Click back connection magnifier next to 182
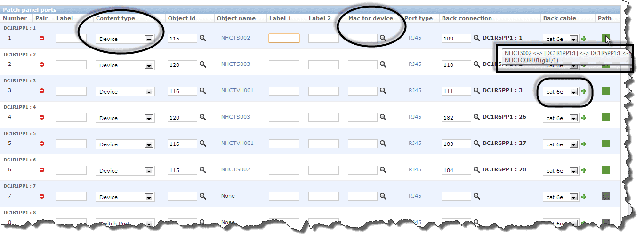Image resolution: width=644 pixels, height=240 pixels. tap(476, 117)
